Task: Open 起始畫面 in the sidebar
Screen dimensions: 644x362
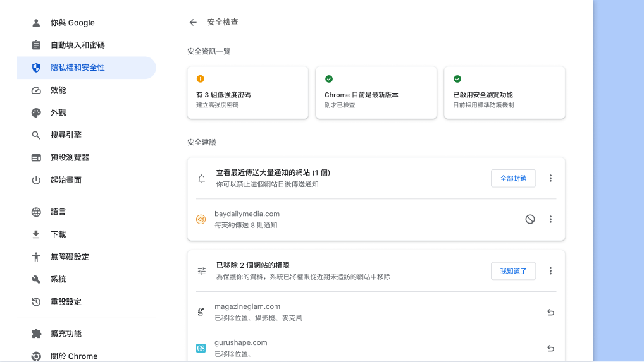Action: click(x=86, y=180)
